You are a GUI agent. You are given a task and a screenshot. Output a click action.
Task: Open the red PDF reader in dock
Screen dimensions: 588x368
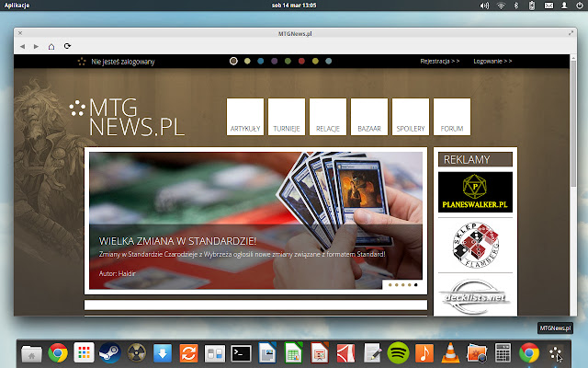coord(345,353)
